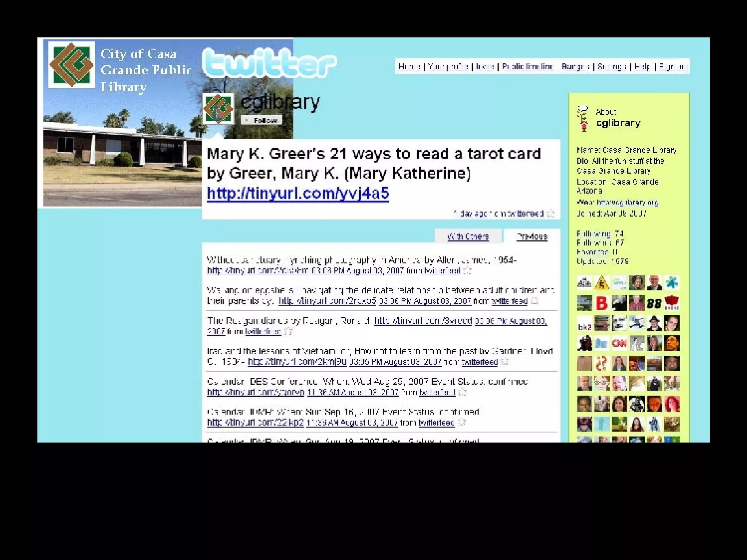Switch to the With Others tab

point(468,237)
